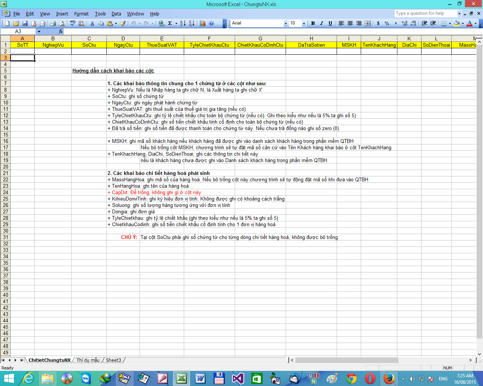
Task: Open the Arial font name dropdown
Action: pyautogui.click(x=285, y=23)
